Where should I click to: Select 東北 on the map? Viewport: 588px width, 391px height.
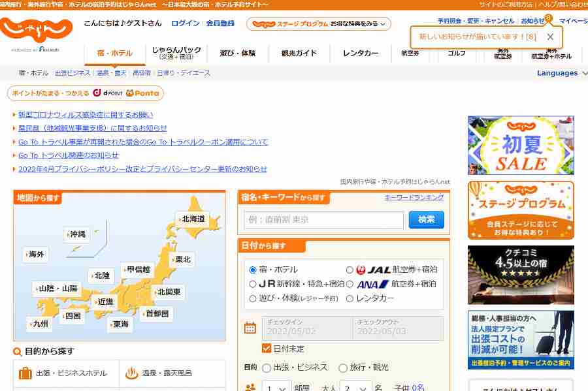click(x=182, y=259)
